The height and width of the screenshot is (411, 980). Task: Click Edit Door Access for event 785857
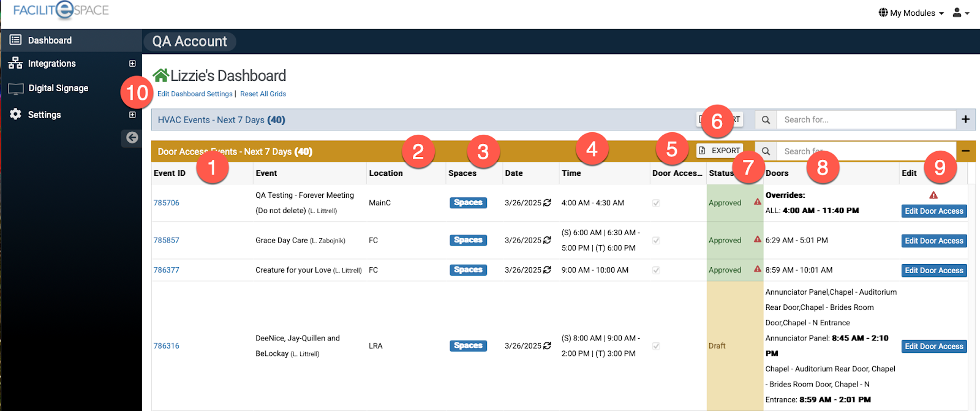(933, 241)
